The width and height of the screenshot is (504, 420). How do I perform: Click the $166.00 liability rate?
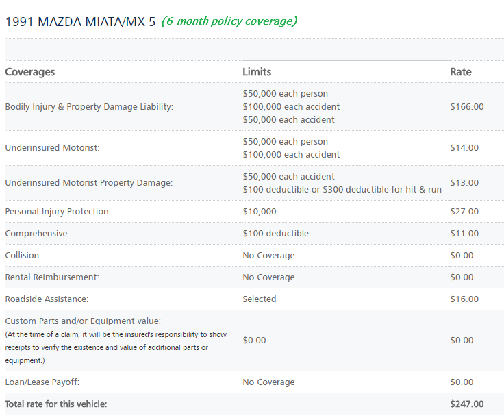[x=466, y=107]
